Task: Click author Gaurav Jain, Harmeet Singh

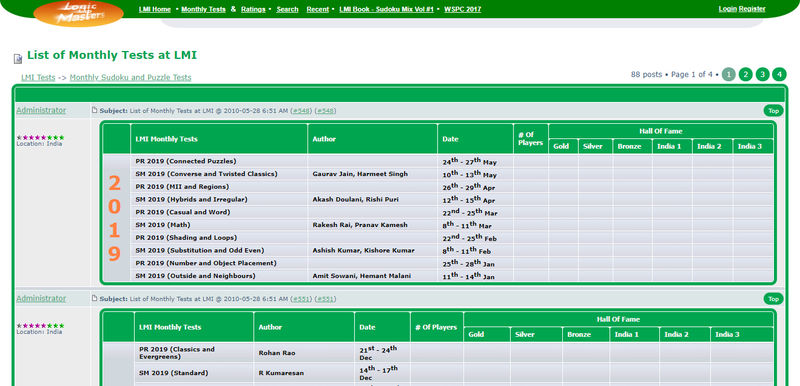Action: (360, 174)
